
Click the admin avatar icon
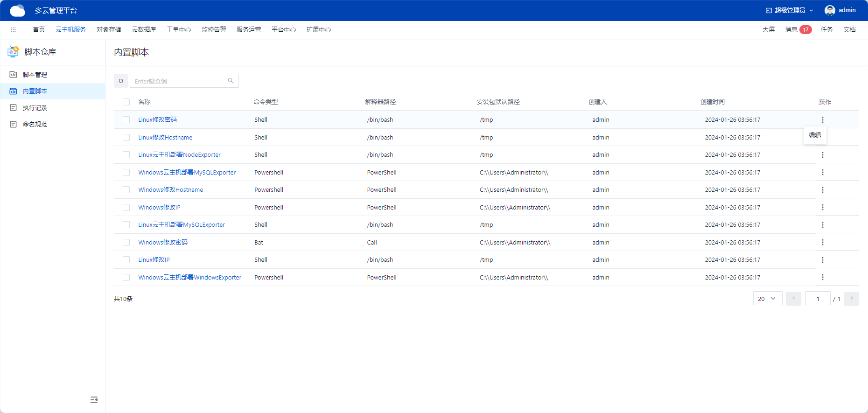coord(830,10)
